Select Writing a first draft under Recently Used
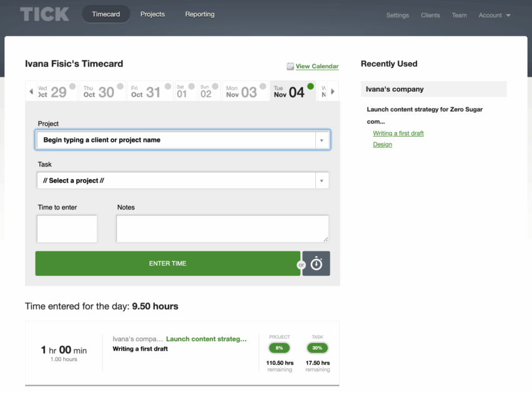 click(398, 133)
